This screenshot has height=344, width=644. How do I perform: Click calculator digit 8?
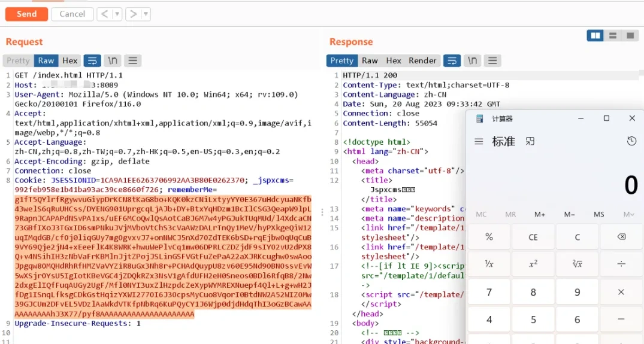(533, 292)
